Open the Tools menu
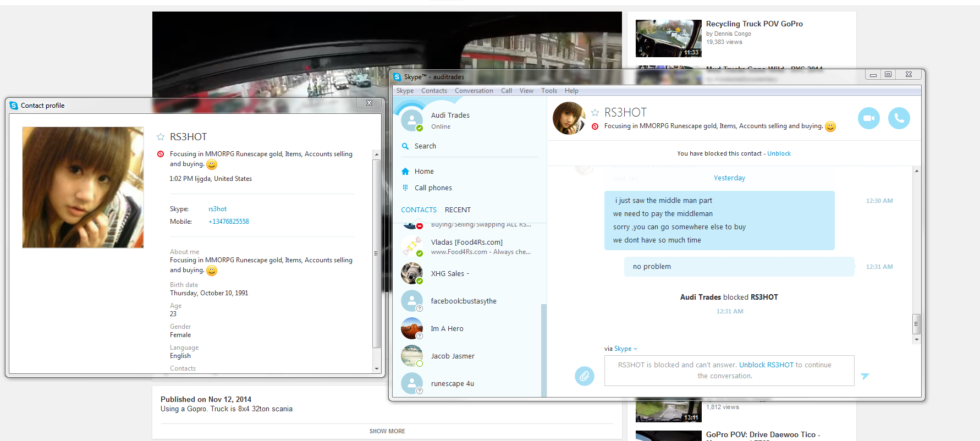Screen dimensions: 980x441 (549, 91)
